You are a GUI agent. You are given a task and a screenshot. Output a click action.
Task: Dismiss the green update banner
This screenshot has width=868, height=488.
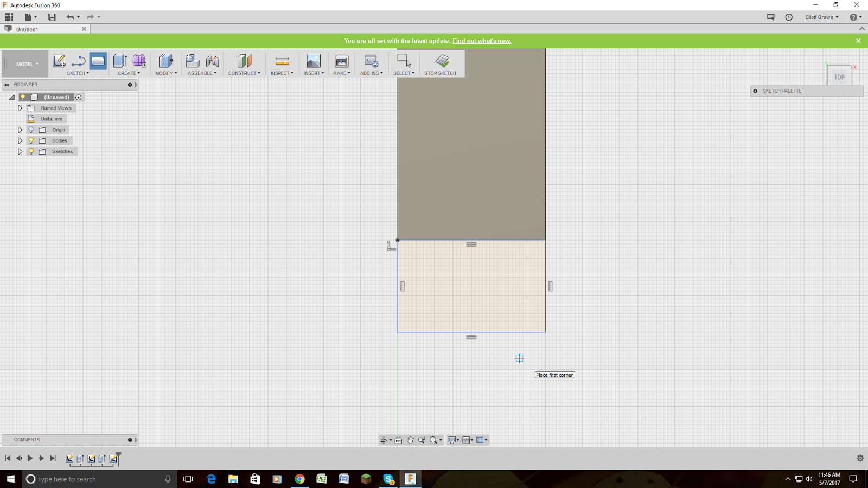click(x=858, y=41)
